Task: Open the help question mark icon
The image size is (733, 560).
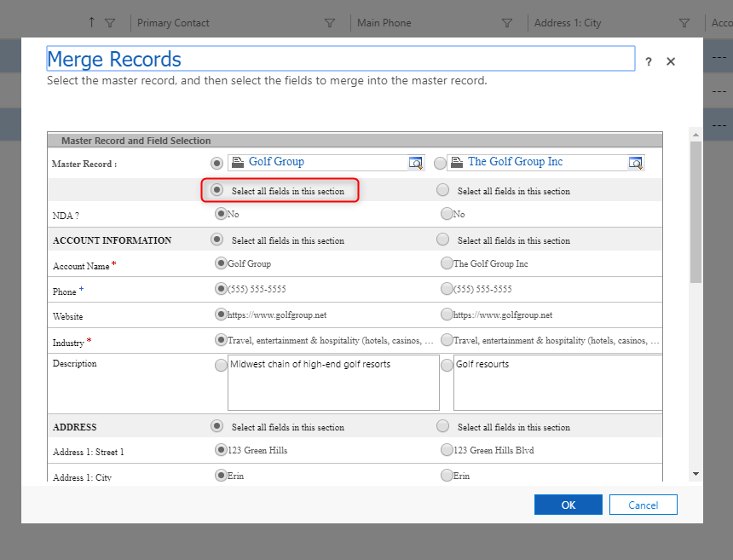Action: pos(649,61)
